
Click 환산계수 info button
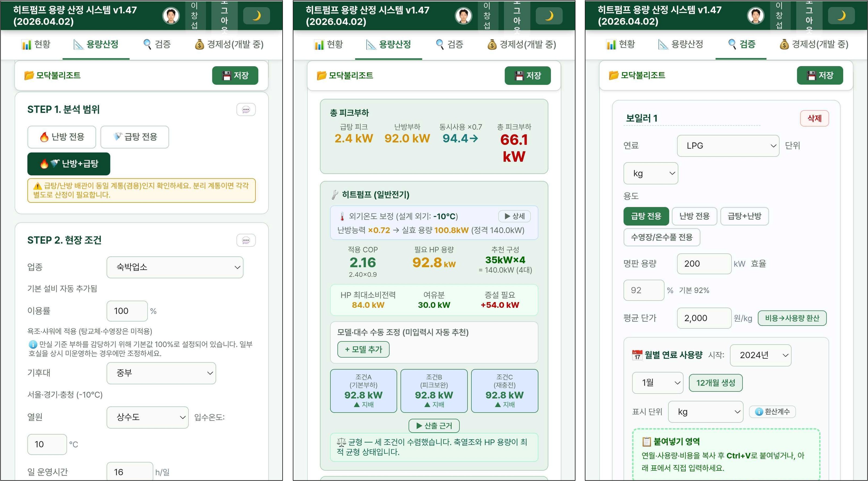coord(772,411)
